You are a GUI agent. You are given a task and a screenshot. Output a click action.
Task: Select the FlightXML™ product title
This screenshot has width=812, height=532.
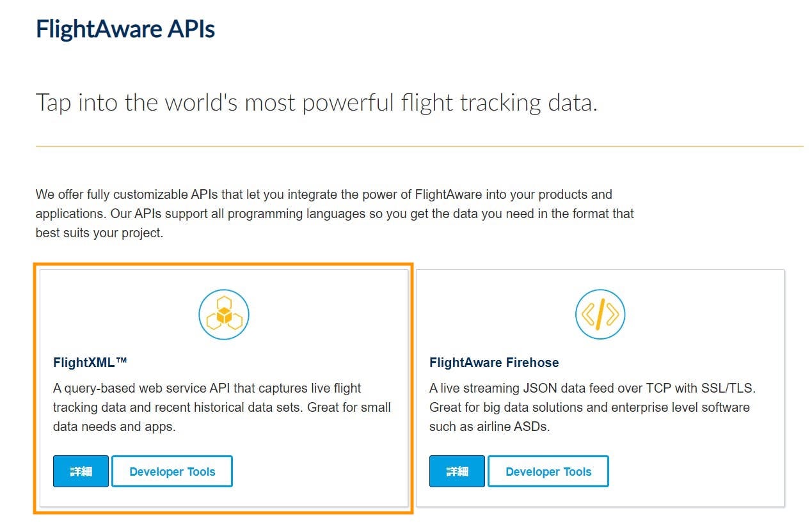coord(90,362)
